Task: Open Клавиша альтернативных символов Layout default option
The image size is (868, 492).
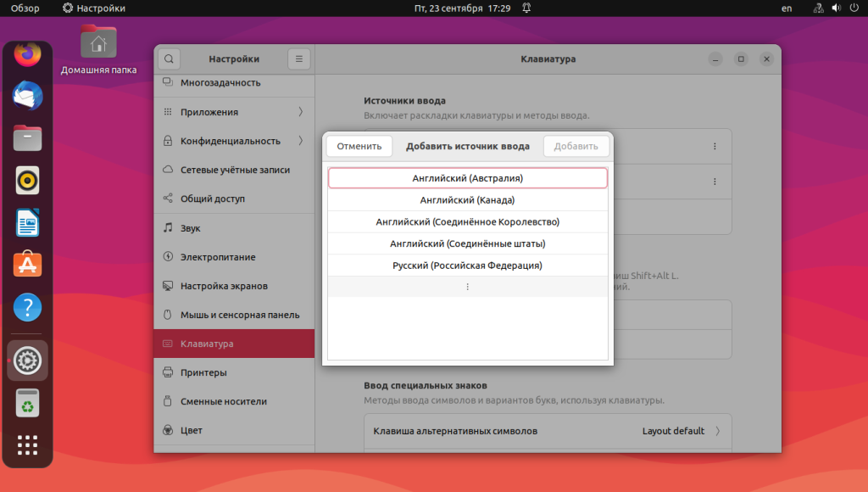Action: (x=548, y=431)
